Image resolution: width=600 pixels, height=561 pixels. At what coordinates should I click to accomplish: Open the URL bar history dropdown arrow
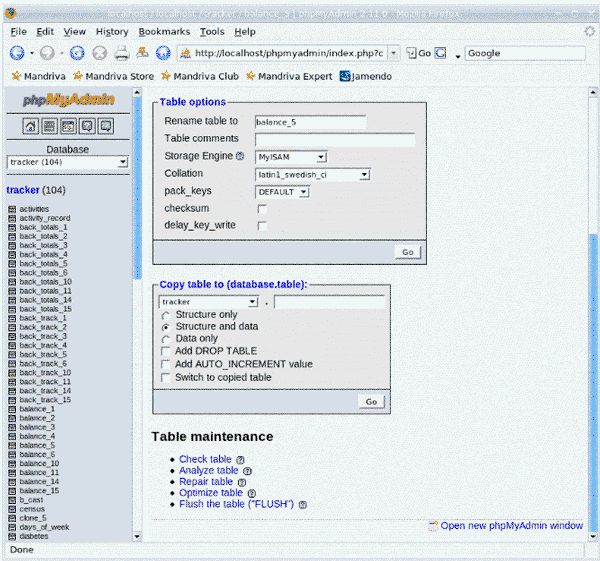pos(393,53)
